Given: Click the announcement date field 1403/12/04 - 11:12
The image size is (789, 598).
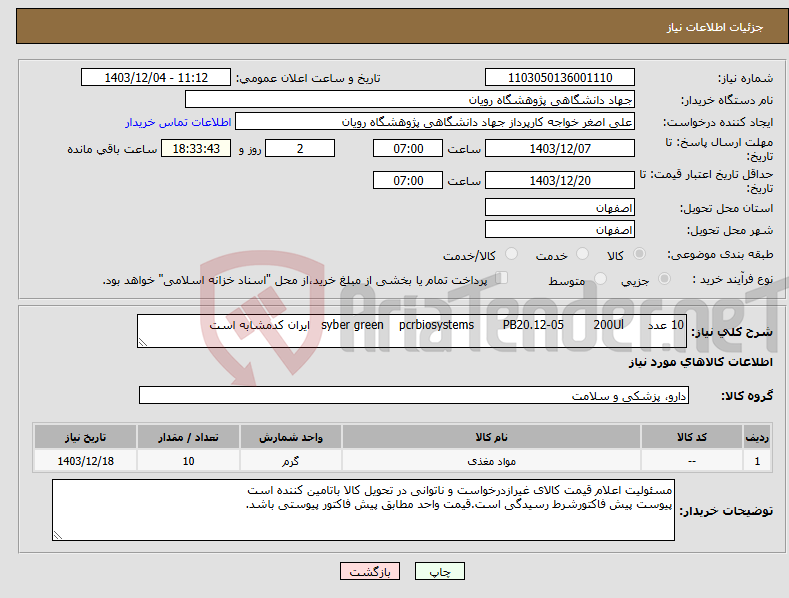Looking at the screenshot, I should pos(156,78).
